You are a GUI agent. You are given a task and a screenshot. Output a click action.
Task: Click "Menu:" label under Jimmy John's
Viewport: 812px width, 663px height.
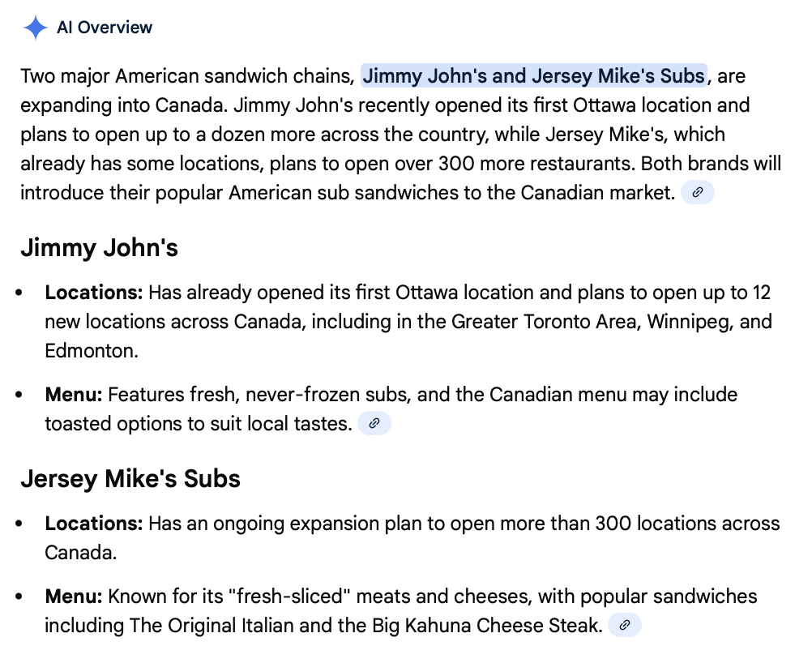click(74, 395)
